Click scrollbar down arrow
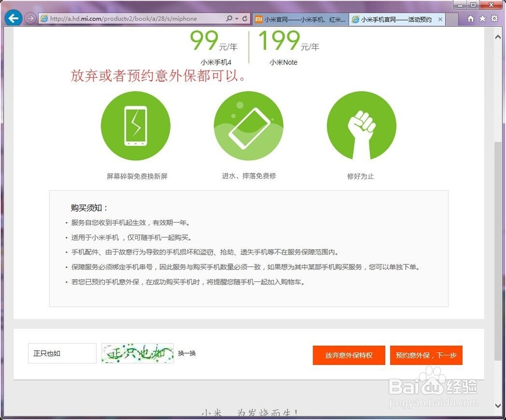This screenshot has width=506, height=420. tap(498, 405)
